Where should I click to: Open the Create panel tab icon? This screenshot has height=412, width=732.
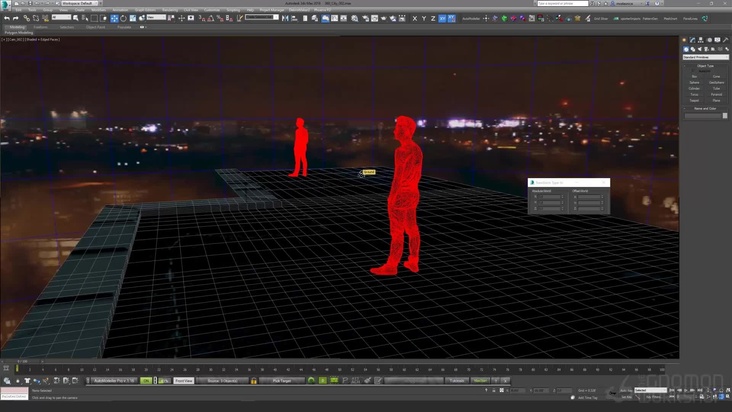(x=684, y=40)
